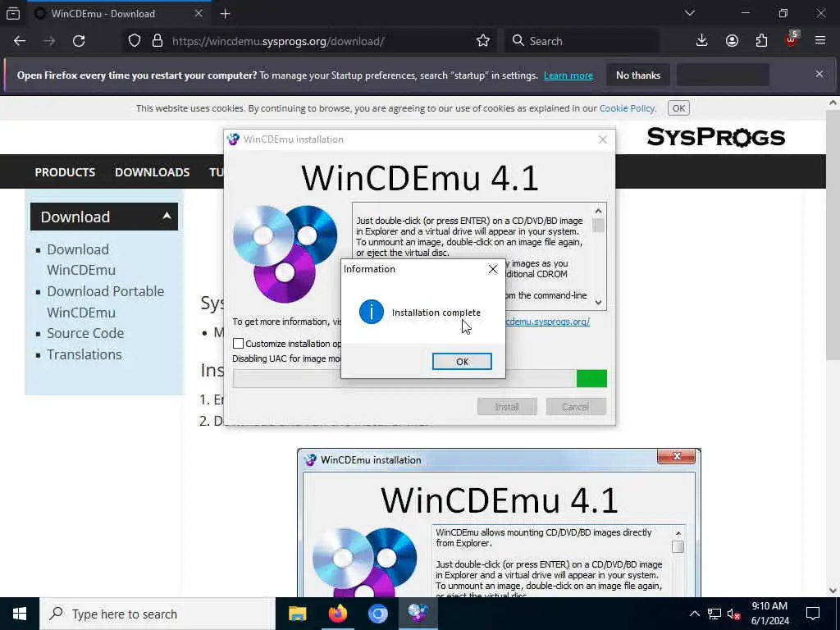Click the WinCDEmu screenshot image on page
The image size is (840, 630).
point(499,523)
